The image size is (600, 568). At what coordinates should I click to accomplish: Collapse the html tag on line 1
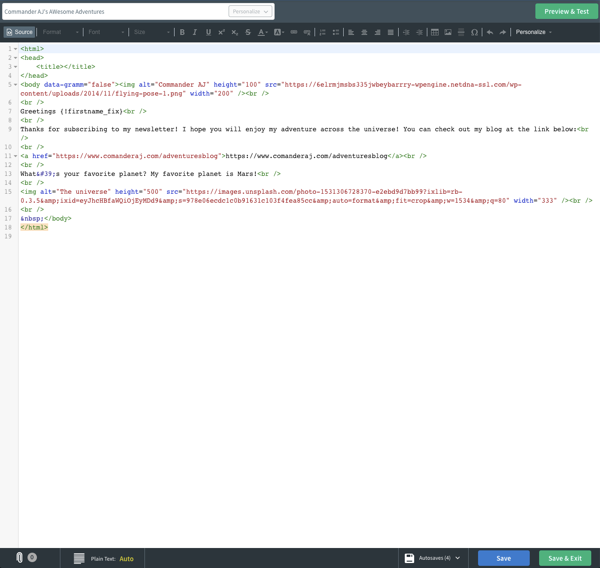[15, 49]
